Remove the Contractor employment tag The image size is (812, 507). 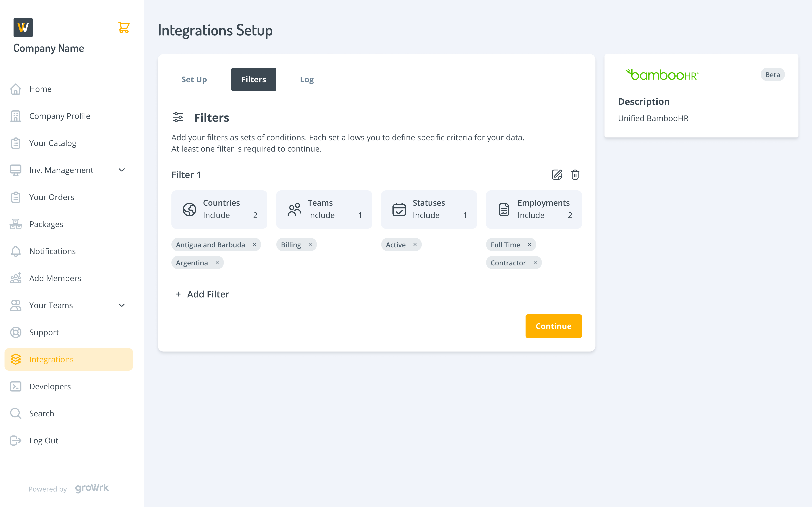535,263
